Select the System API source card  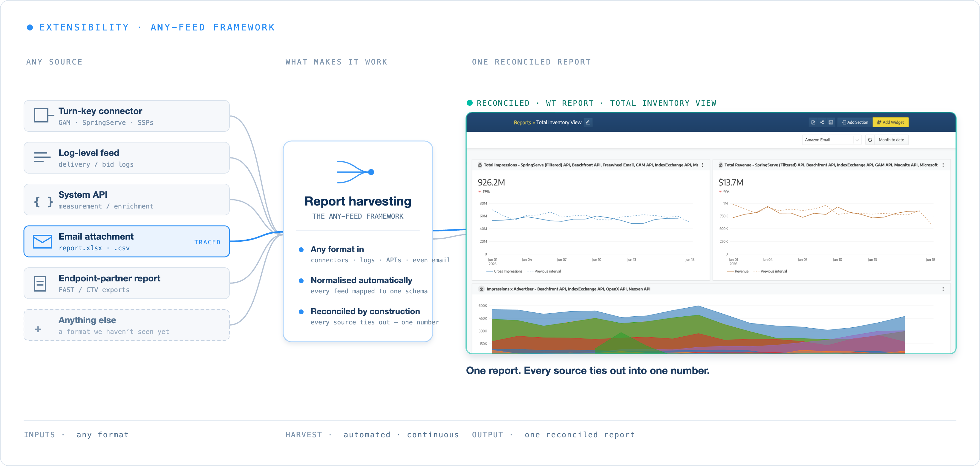pyautogui.click(x=127, y=200)
